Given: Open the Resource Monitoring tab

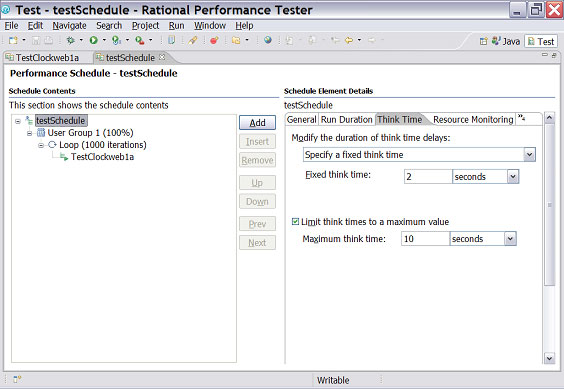Looking at the screenshot, I should click(473, 119).
